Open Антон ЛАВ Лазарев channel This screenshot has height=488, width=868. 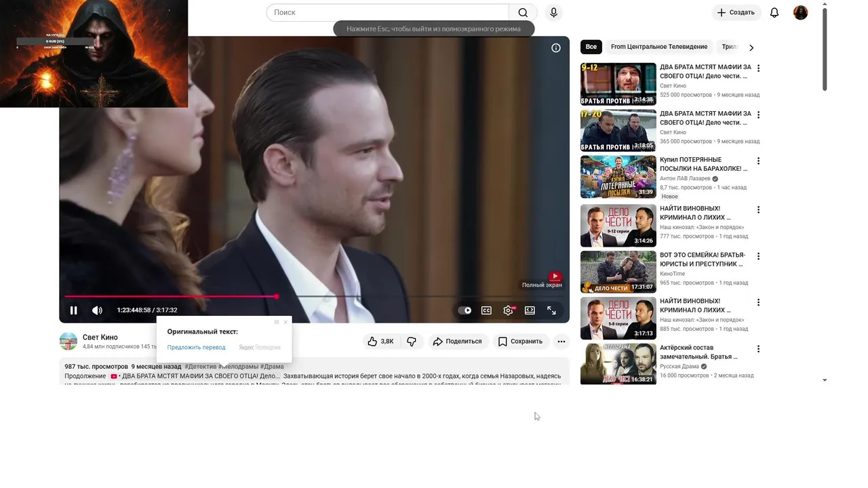(x=685, y=178)
